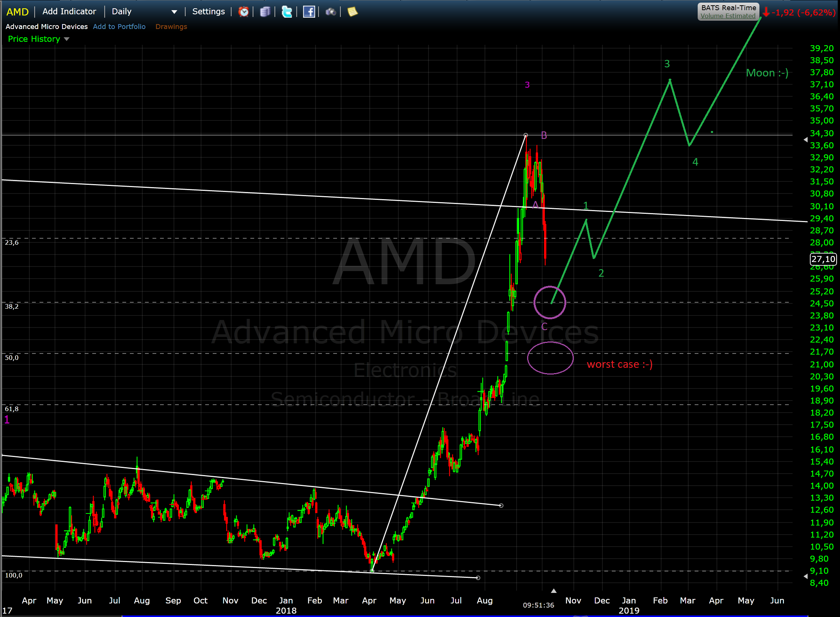Expand the Price History dropdown arrow
Image resolution: width=840 pixels, height=617 pixels.
point(67,39)
